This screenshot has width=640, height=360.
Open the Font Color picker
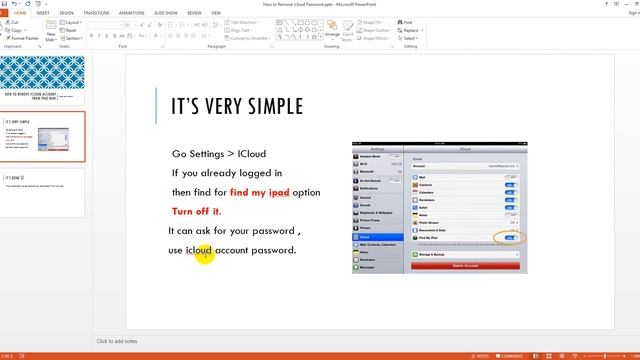157,36
